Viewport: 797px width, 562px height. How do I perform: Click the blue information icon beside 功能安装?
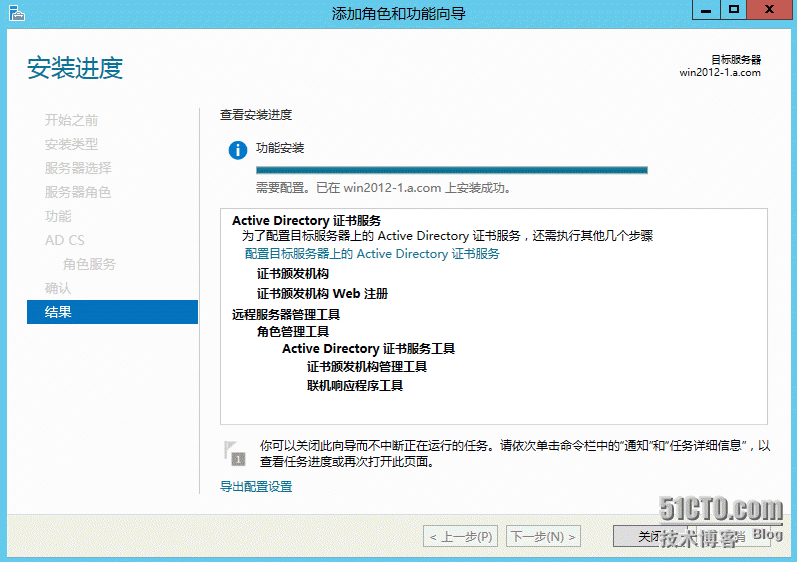coord(237,150)
